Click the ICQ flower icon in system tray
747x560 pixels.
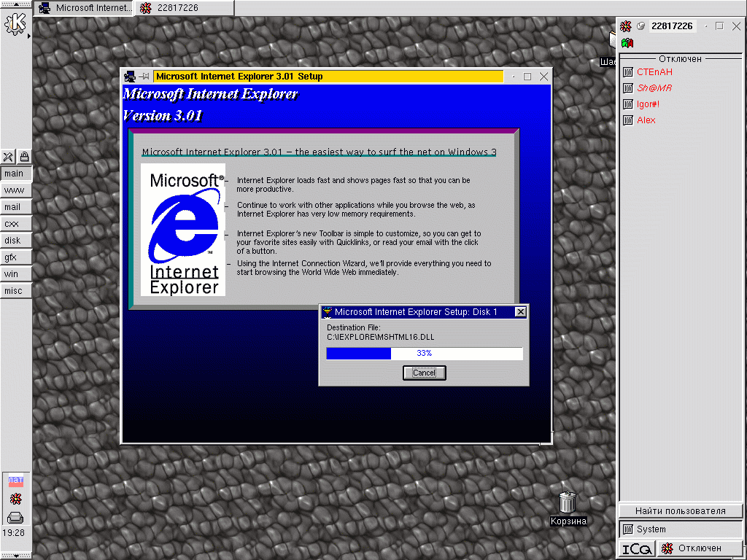(x=16, y=499)
